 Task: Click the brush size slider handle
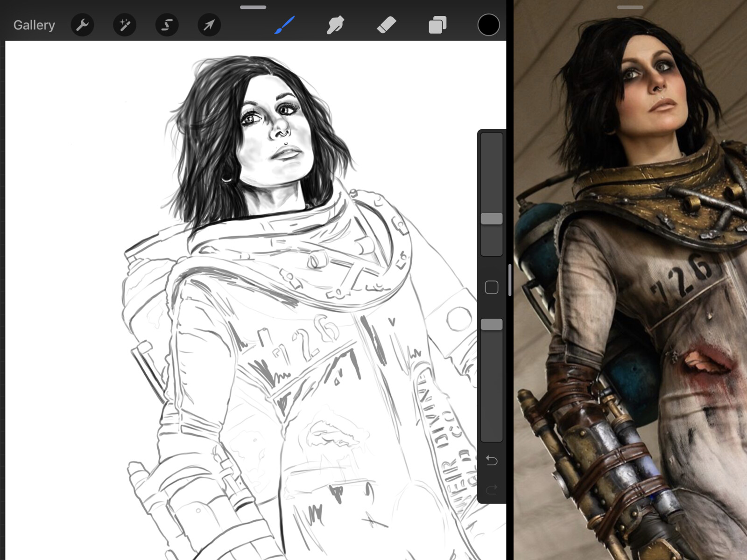coord(492,218)
